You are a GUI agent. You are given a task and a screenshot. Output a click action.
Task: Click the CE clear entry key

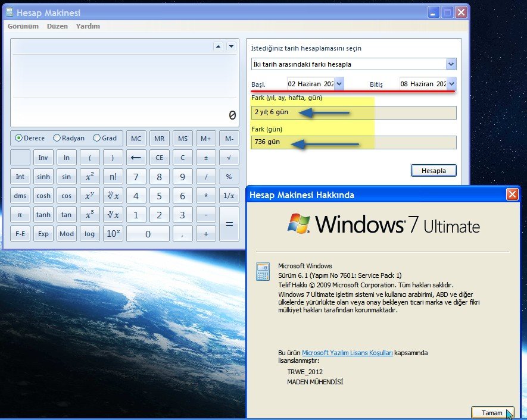(160, 158)
